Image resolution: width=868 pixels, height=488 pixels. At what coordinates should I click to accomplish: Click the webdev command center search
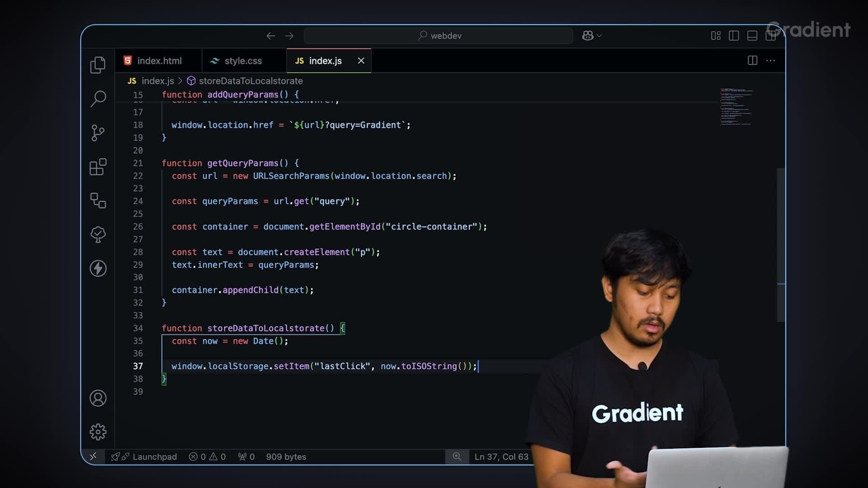point(439,36)
